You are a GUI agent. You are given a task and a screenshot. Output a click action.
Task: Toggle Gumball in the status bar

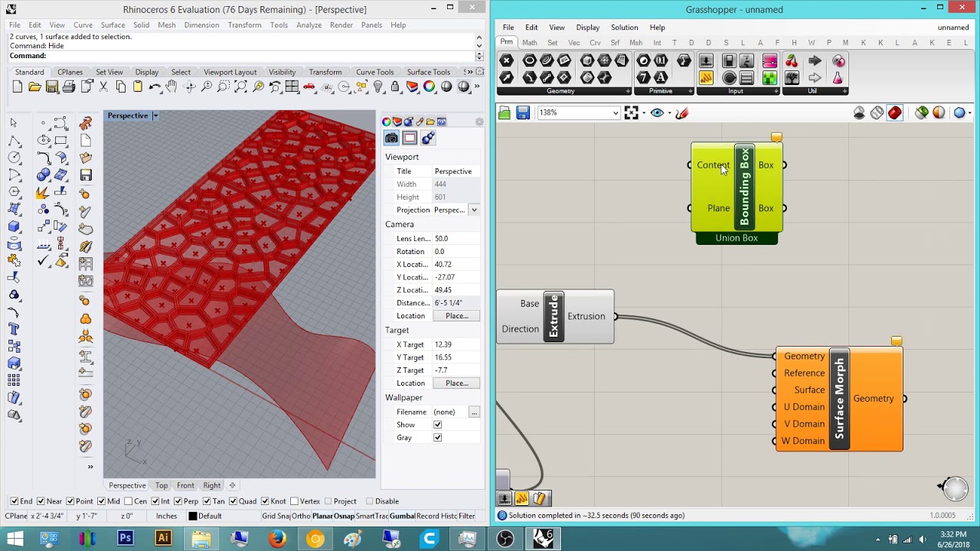click(x=402, y=516)
